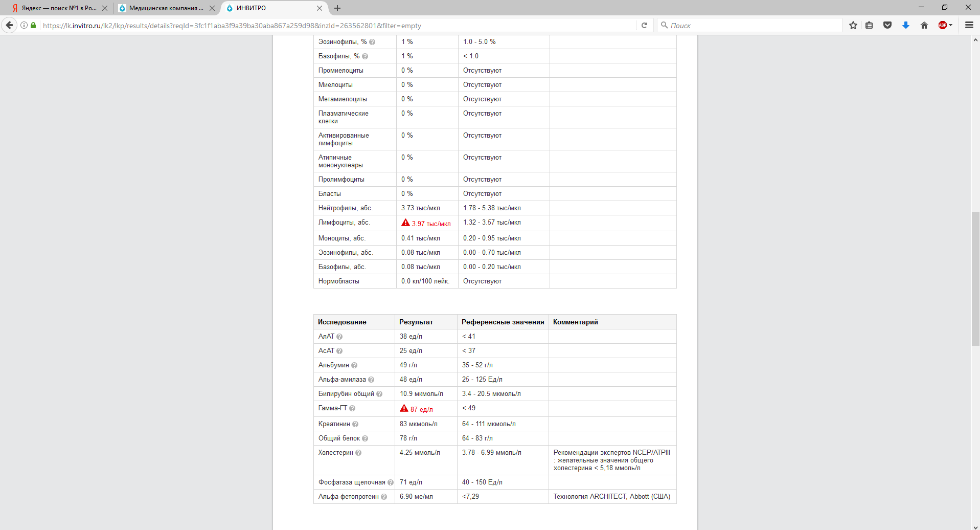Open the Firefox hamburger menu
980x530 pixels.
(x=969, y=25)
